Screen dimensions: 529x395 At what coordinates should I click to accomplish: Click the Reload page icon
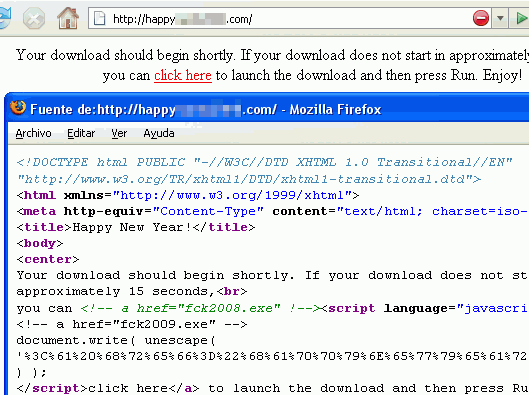pyautogui.click(x=4, y=18)
